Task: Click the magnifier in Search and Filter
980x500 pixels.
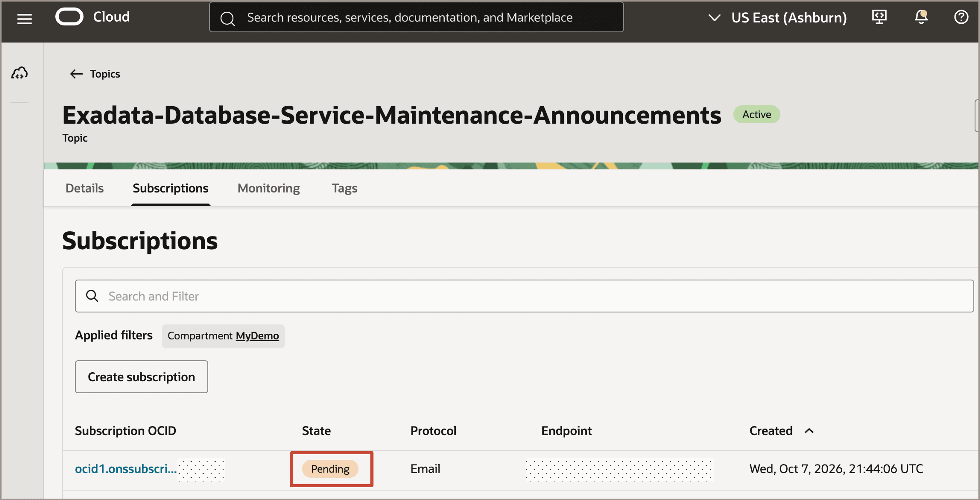Action: [92, 296]
